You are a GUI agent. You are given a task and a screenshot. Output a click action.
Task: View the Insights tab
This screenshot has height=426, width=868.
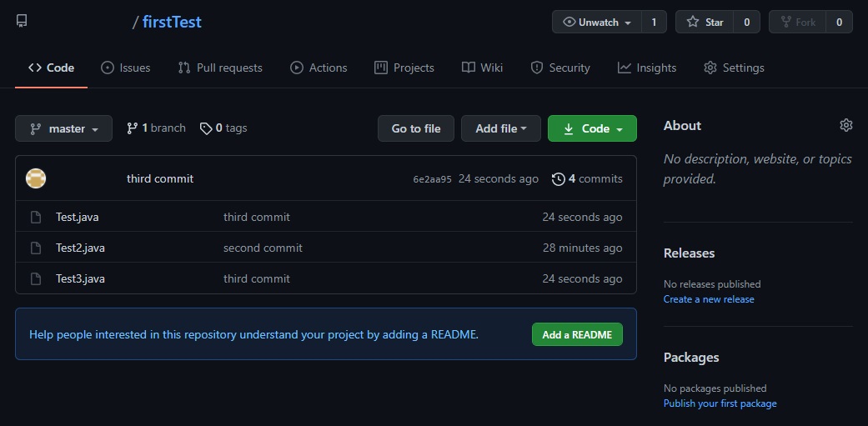(647, 68)
